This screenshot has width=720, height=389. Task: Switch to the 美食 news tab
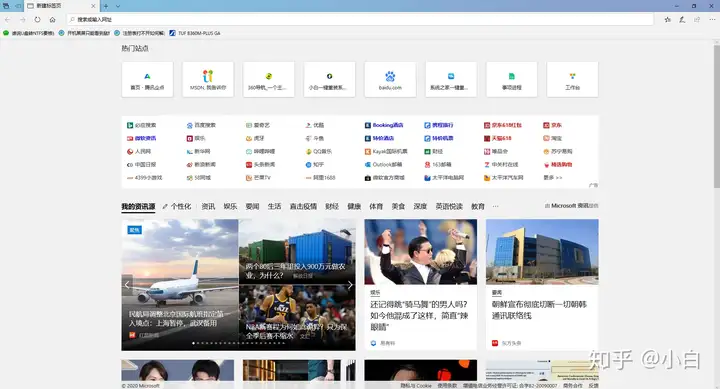[398, 206]
